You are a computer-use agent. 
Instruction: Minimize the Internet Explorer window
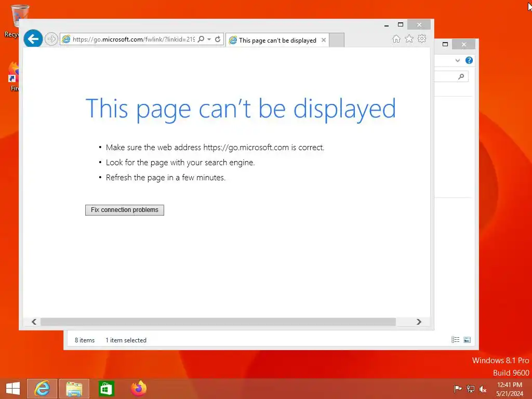387,25
